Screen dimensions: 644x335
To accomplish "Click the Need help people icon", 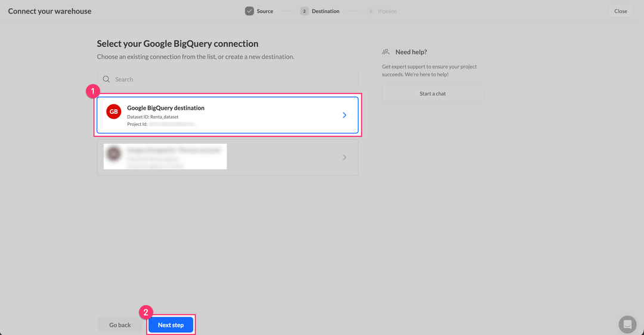I will pos(386,52).
